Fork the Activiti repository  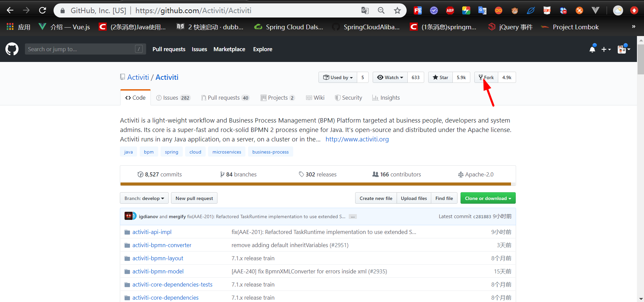[x=486, y=77]
